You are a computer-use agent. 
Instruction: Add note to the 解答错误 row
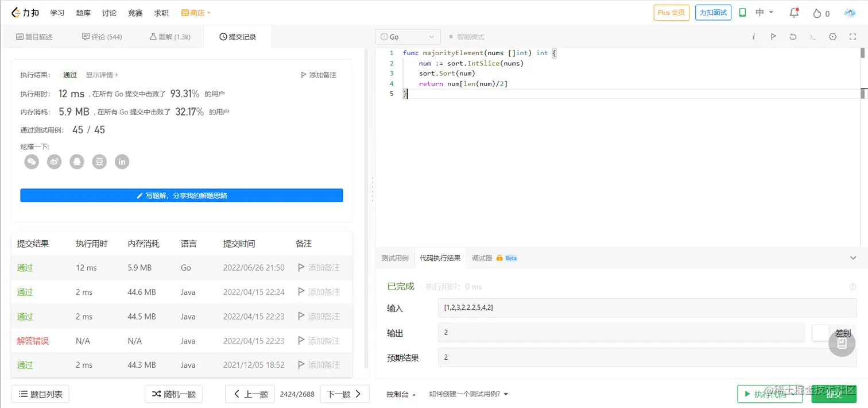coord(319,341)
